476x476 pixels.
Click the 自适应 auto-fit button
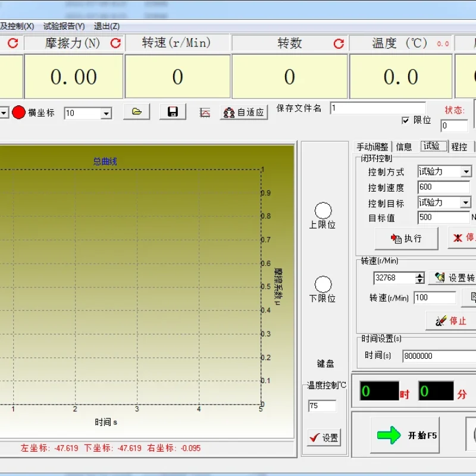pyautogui.click(x=244, y=112)
